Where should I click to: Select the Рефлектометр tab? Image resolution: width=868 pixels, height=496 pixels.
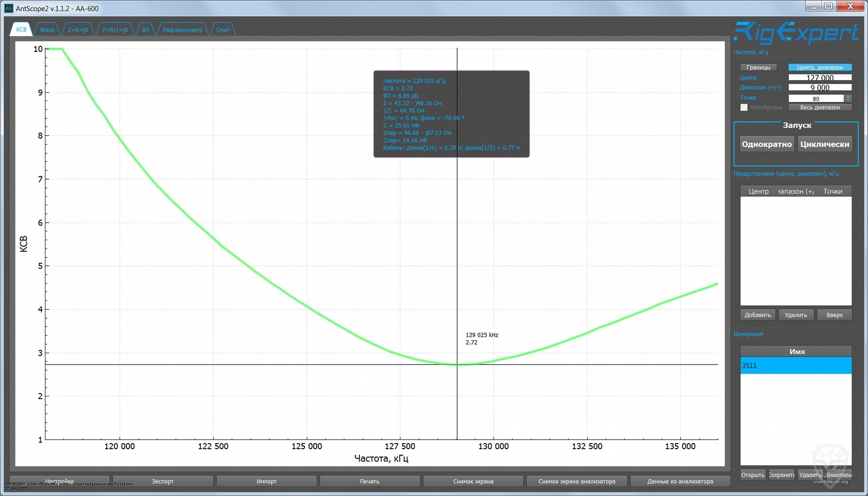pyautogui.click(x=182, y=30)
